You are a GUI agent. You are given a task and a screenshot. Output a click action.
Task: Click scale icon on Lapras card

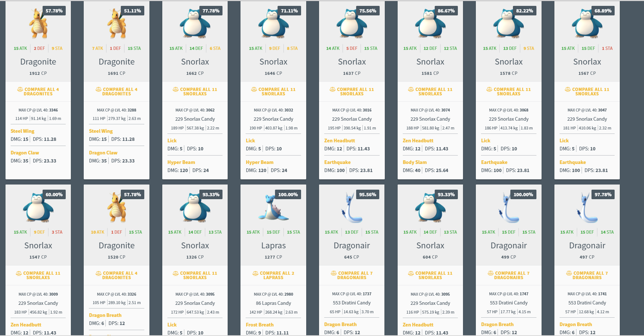(255, 273)
